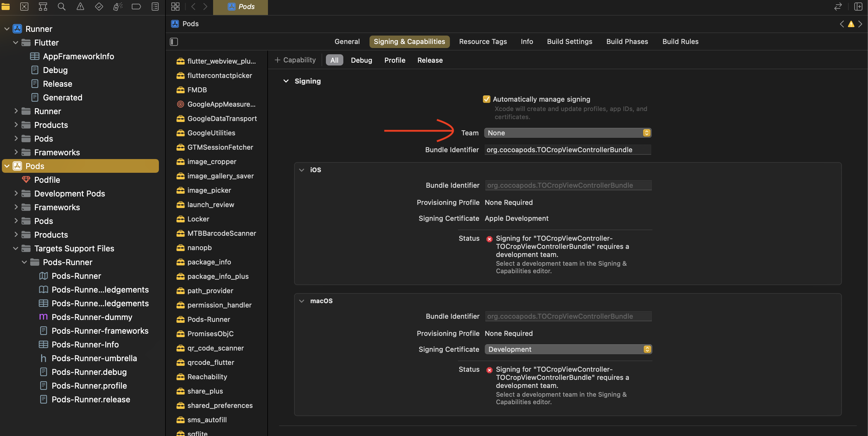Click the yellow warning issue icon
Image resolution: width=868 pixels, height=436 pixels.
pos(851,24)
